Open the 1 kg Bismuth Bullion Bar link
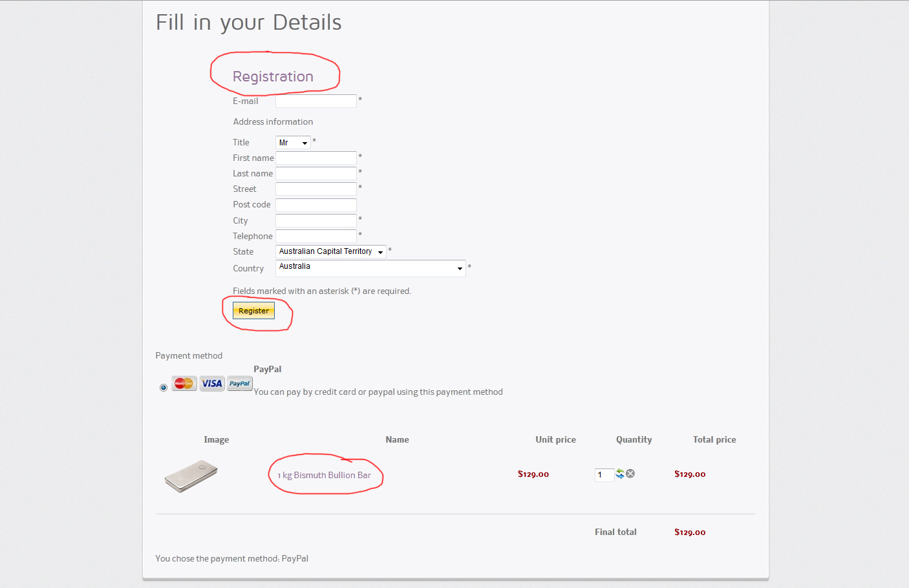Image resolution: width=909 pixels, height=588 pixels. point(325,475)
